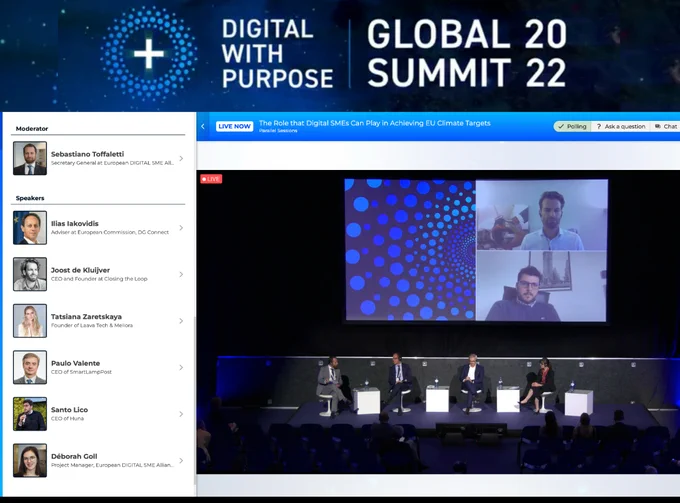The width and height of the screenshot is (680, 503).
Task: Click the Digital With Purpose plus logo
Action: [x=149, y=54]
